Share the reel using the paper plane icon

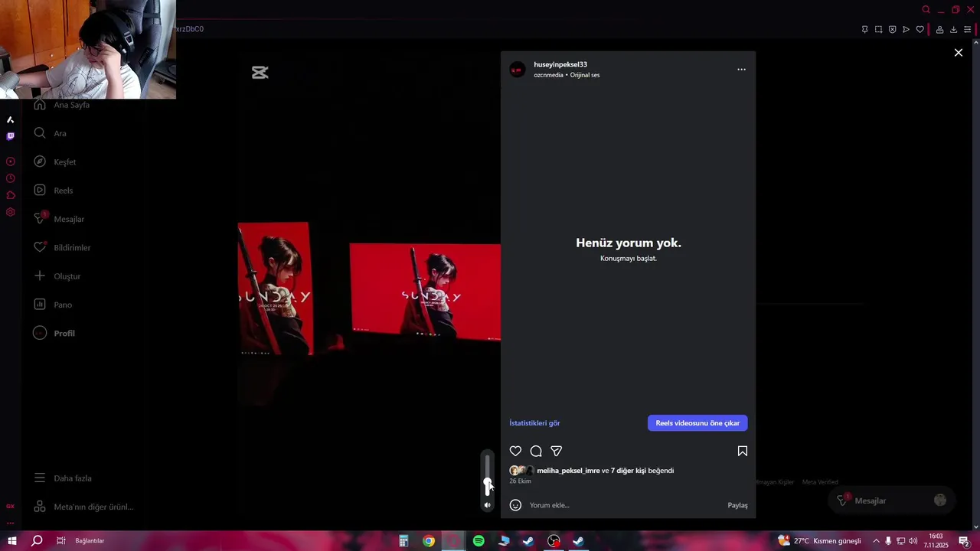[x=557, y=452]
